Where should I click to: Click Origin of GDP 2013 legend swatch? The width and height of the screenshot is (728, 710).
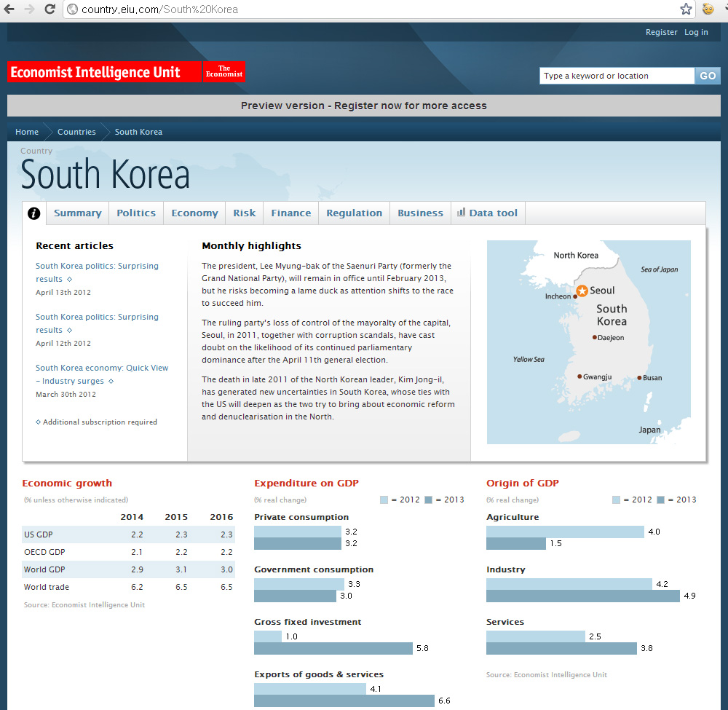coord(661,500)
